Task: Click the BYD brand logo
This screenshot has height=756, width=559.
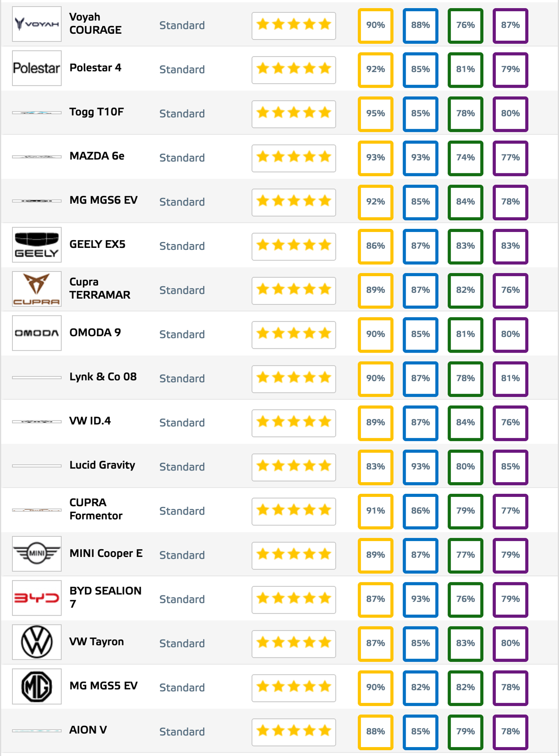Action: (x=37, y=598)
